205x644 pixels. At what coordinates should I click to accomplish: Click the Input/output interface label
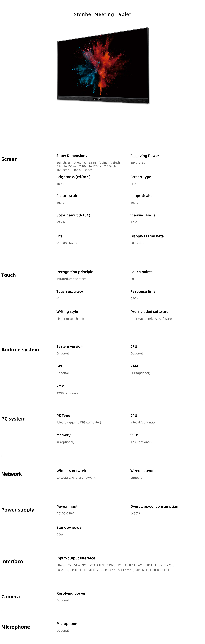click(x=76, y=558)
